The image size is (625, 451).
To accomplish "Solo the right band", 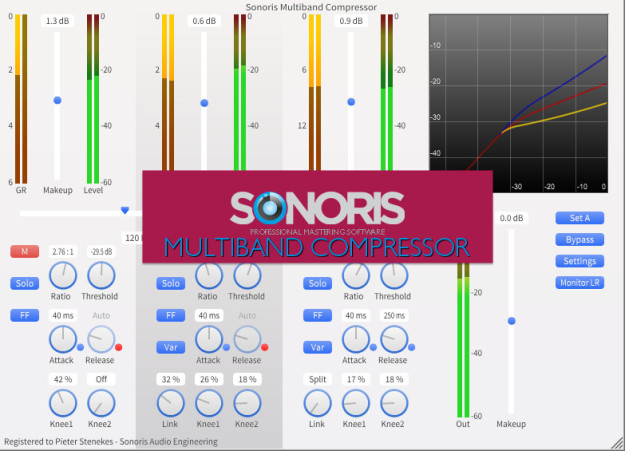I will pyautogui.click(x=317, y=284).
